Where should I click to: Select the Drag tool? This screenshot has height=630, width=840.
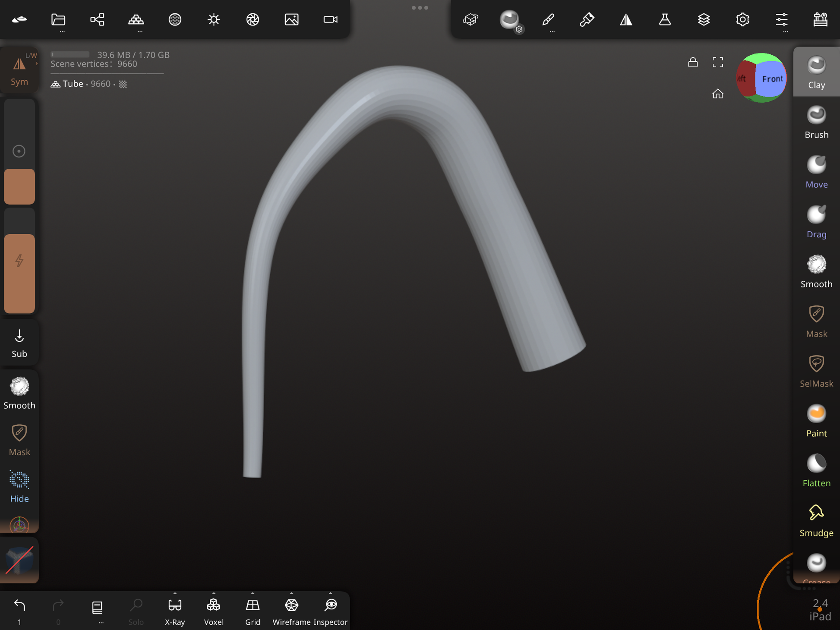click(x=816, y=222)
